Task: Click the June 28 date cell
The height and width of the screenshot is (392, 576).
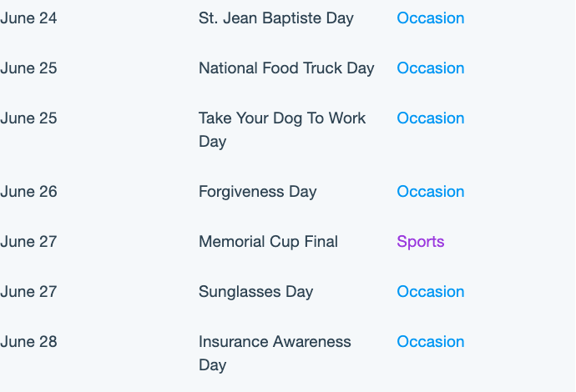Action: (28, 342)
